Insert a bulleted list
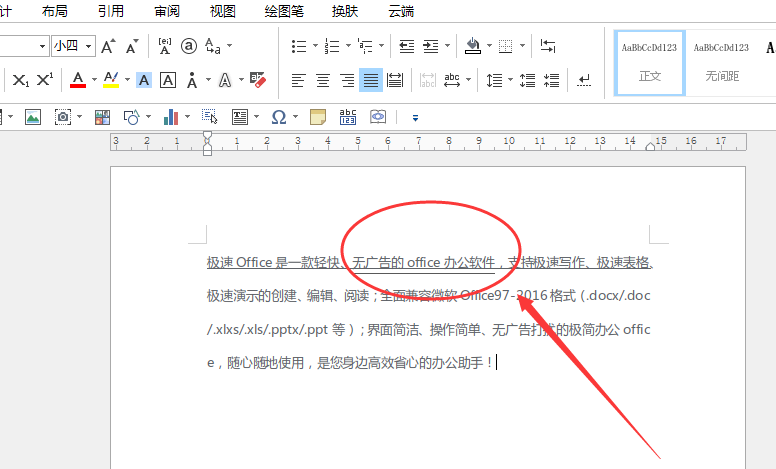This screenshot has height=469, width=776. tap(299, 47)
